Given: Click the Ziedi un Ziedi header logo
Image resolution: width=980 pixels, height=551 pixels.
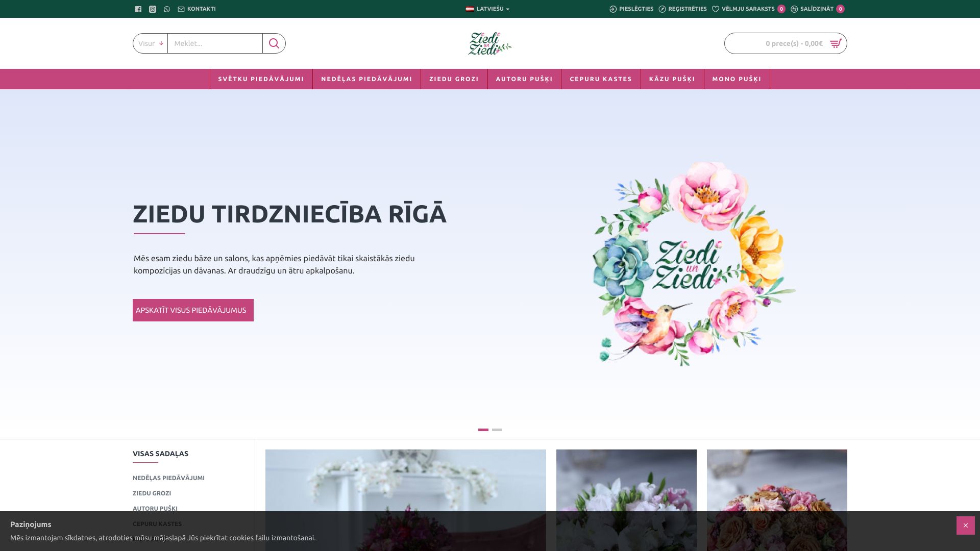Looking at the screenshot, I should click(x=490, y=43).
